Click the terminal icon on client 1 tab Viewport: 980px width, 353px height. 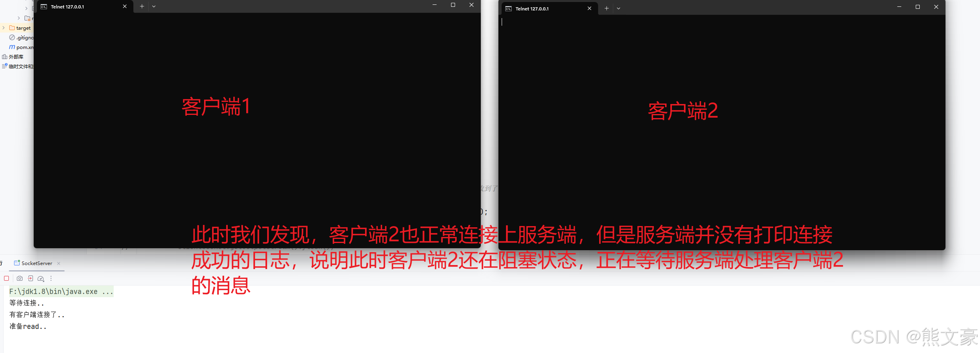coord(44,7)
